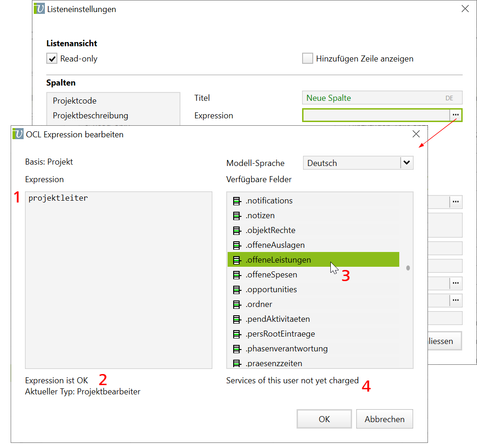This screenshot has height=448, width=477.
Task: Click the list icon beside .notifications
Action: [x=236, y=201]
